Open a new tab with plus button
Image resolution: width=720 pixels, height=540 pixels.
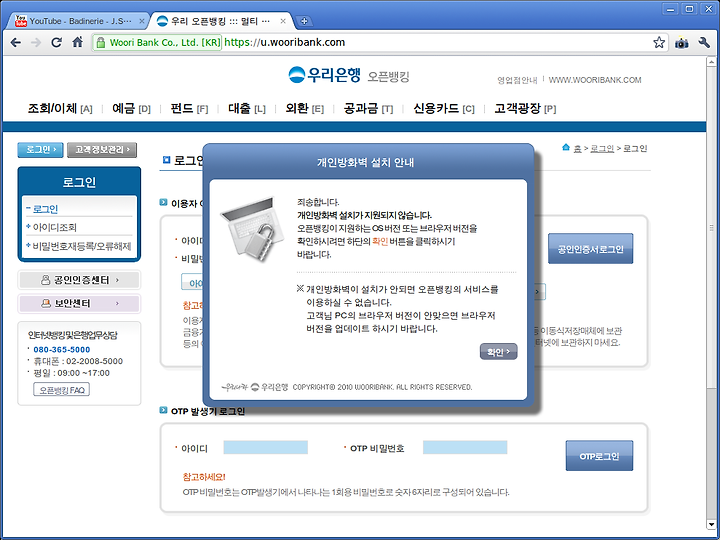304,21
